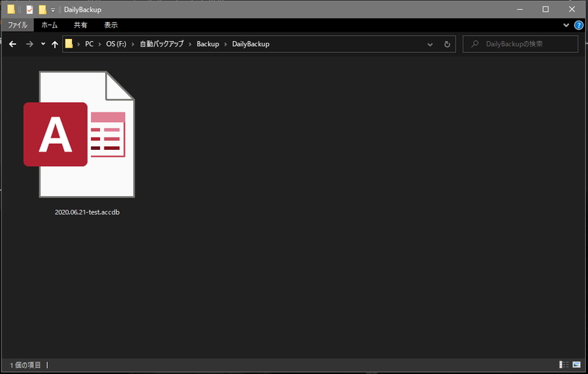The width and height of the screenshot is (588, 374).
Task: Select the Access database file thumbnail
Action: tap(79, 134)
